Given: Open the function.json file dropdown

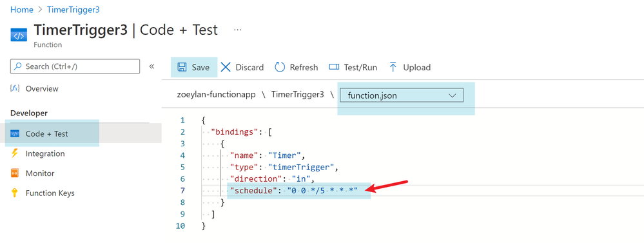Looking at the screenshot, I should point(401,95).
